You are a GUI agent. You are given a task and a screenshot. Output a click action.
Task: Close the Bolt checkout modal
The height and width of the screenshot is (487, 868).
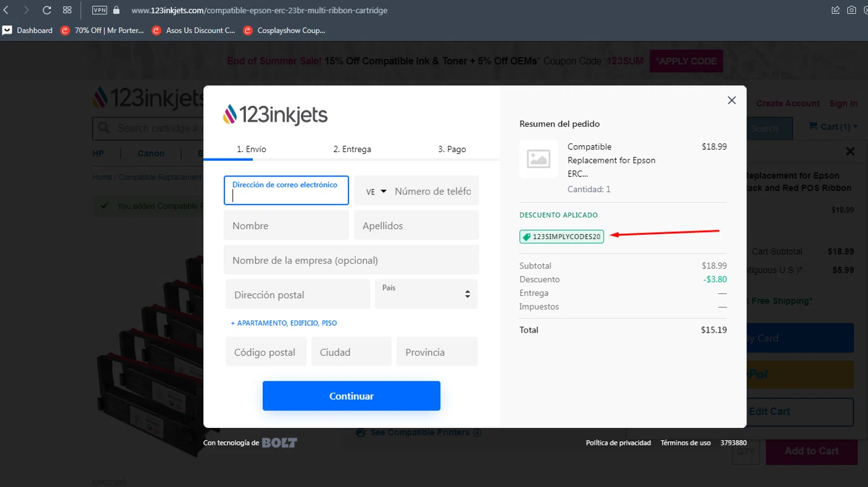pos(731,100)
